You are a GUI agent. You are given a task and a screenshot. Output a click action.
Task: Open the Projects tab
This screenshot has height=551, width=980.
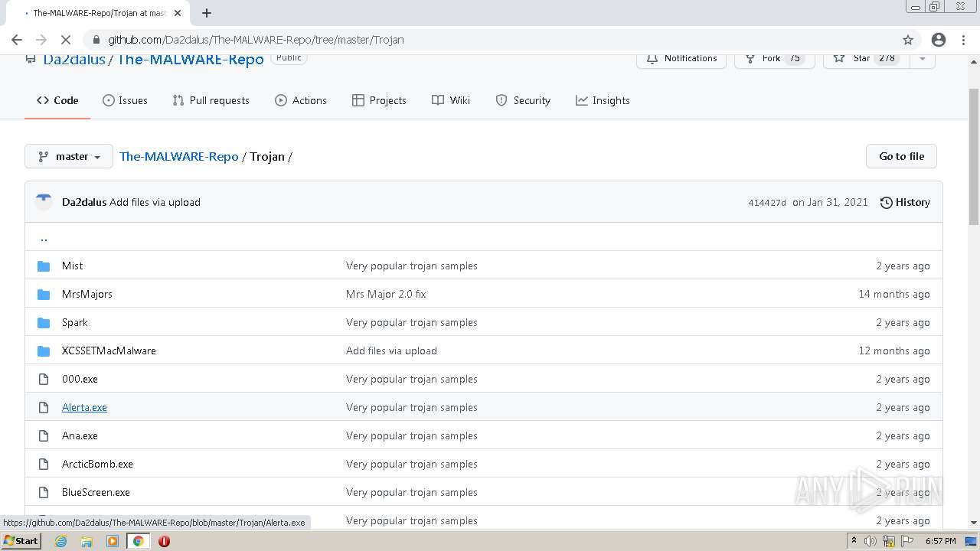coord(379,100)
